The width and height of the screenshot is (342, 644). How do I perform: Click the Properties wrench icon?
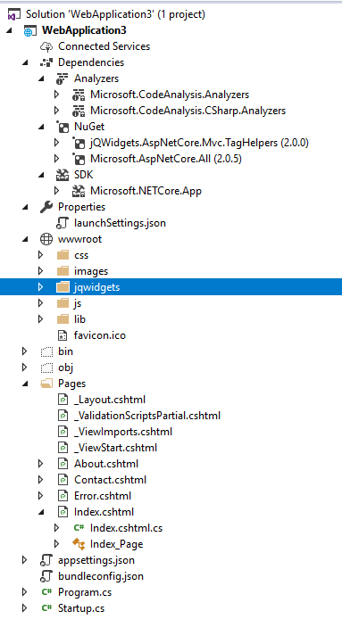46,207
